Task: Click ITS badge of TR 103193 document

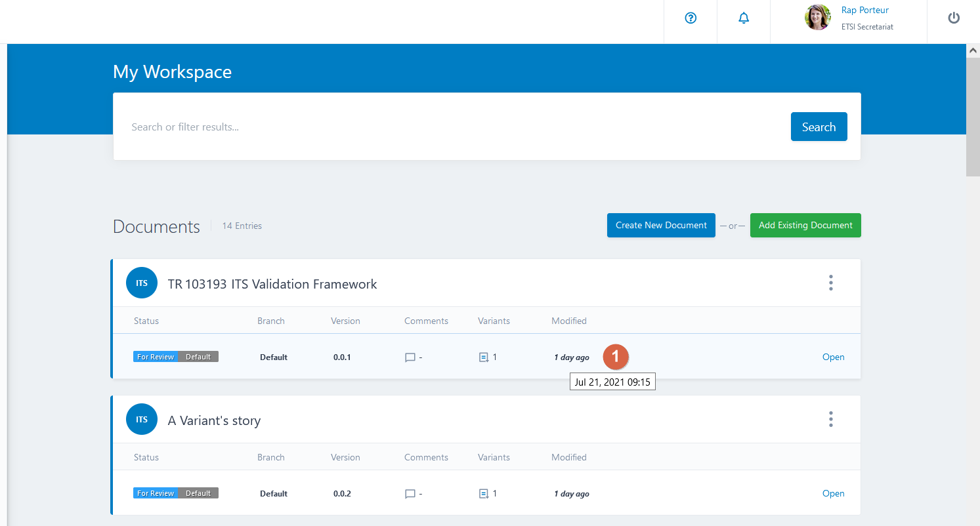Action: [142, 283]
